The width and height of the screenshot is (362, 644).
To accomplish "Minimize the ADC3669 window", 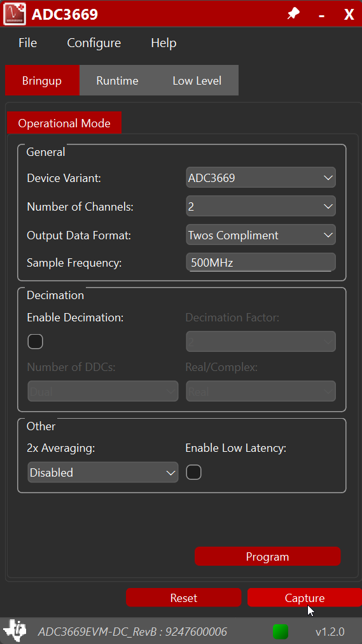I will pos(322,15).
